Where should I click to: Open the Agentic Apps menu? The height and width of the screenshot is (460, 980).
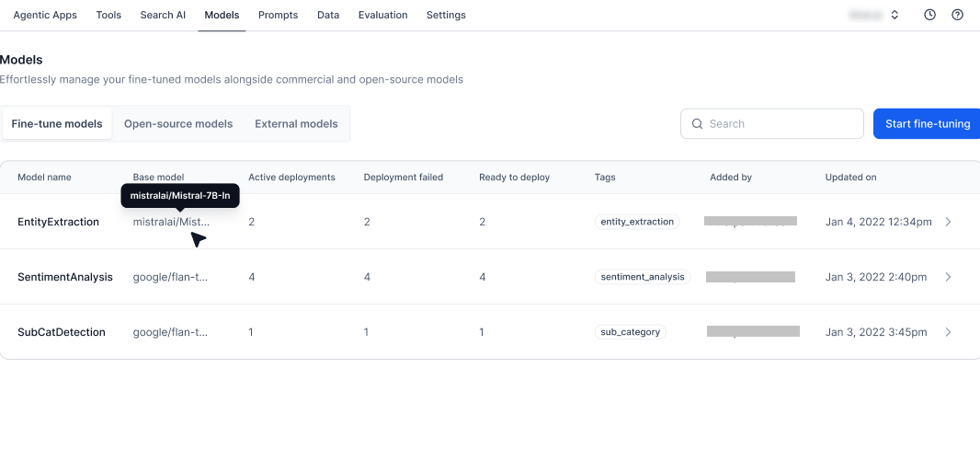45,15
